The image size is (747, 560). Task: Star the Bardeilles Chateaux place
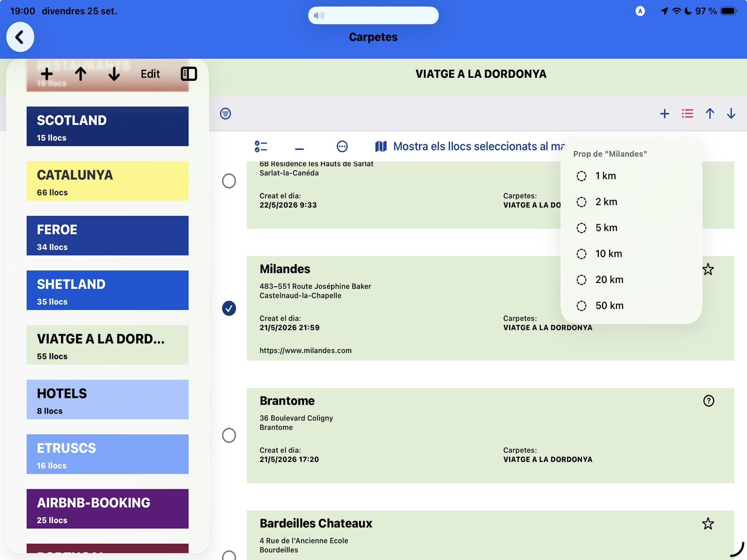[x=708, y=524]
